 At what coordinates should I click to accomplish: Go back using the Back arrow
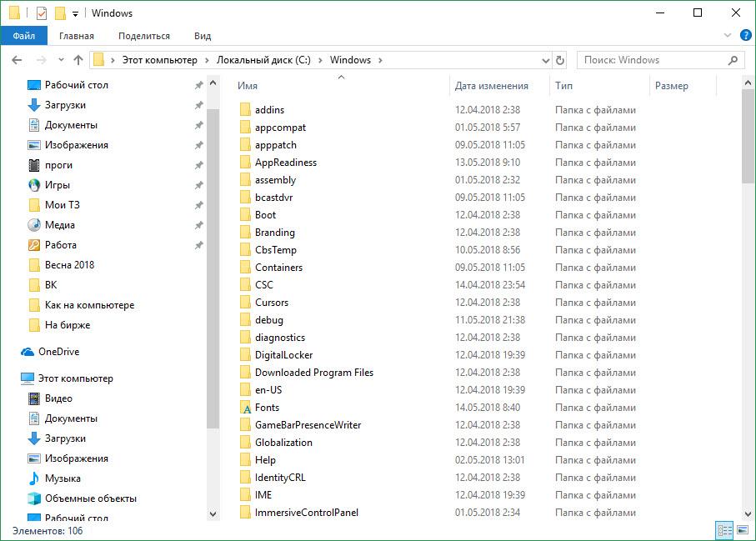click(x=18, y=60)
